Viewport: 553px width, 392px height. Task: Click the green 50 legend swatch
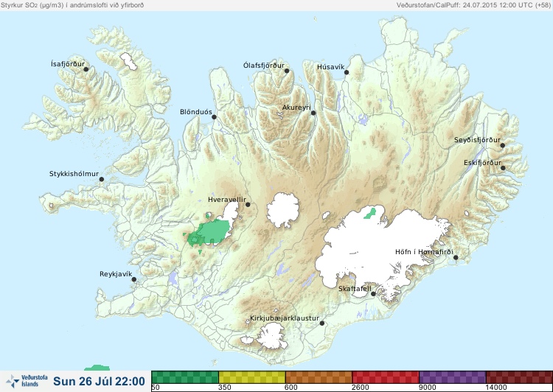(185, 377)
